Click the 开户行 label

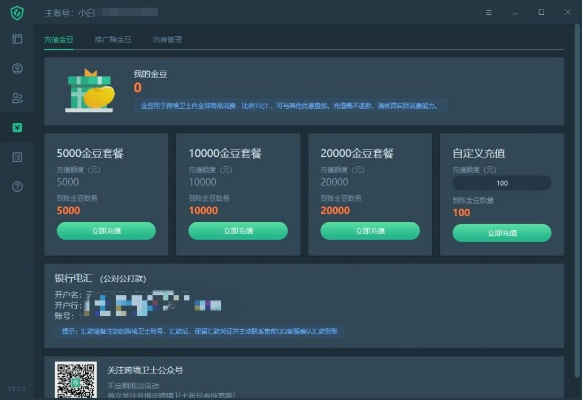coord(68,305)
